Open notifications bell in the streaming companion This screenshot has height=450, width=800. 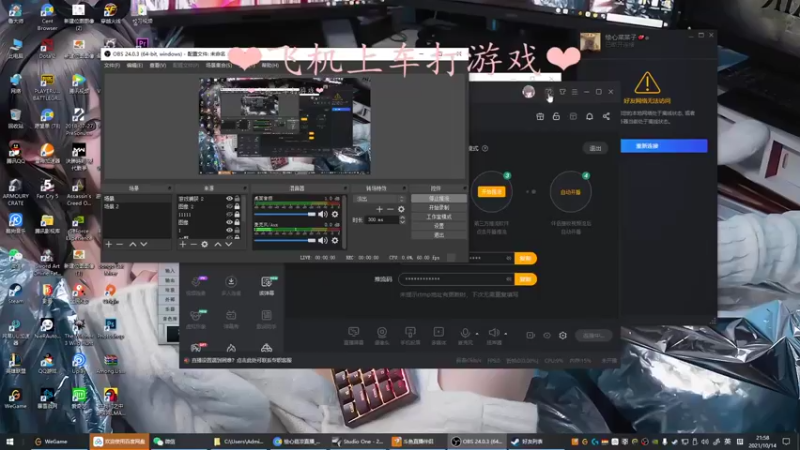coord(589,116)
